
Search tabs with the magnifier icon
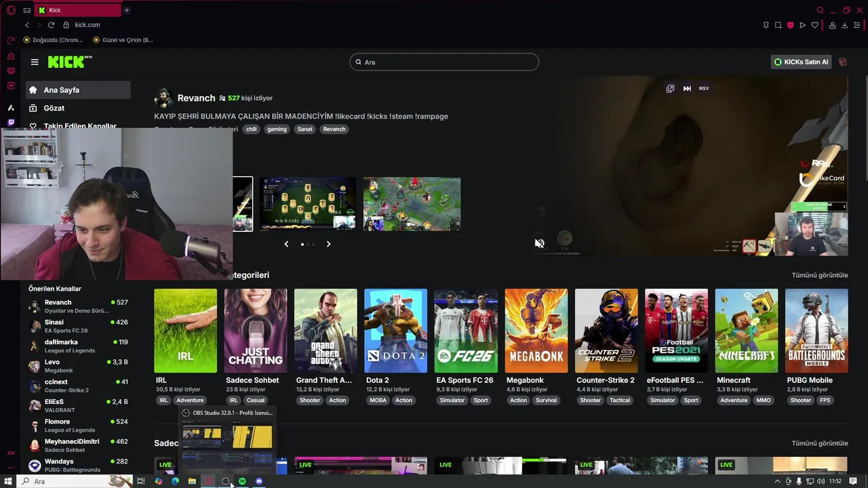pyautogui.click(x=820, y=10)
